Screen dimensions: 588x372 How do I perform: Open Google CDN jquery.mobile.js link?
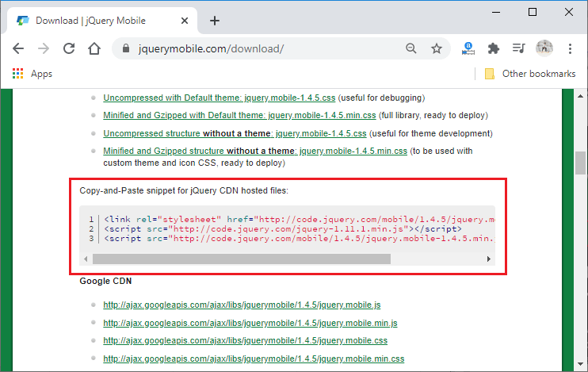click(x=242, y=305)
